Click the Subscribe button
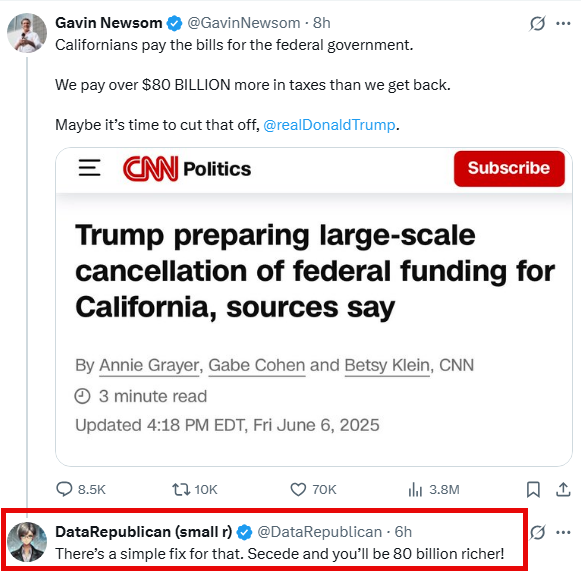Screen dimensions: 581x571 coord(509,168)
